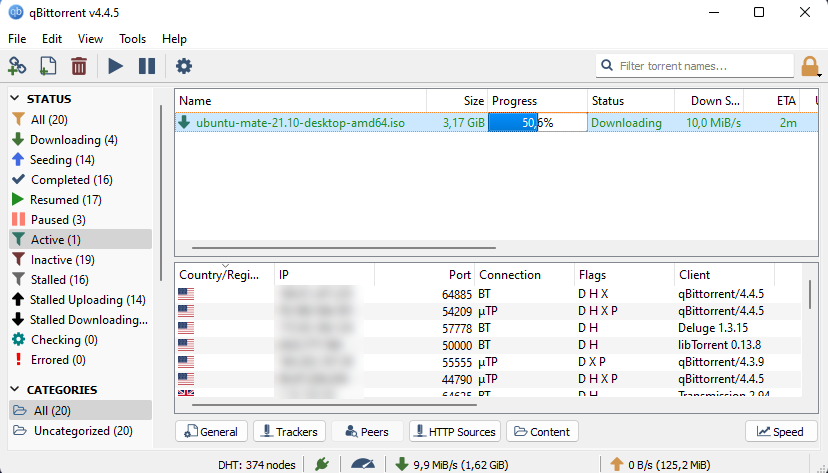The height and width of the screenshot is (473, 828).
Task: Click the upload speed 0 B/s status
Action: tap(660, 465)
